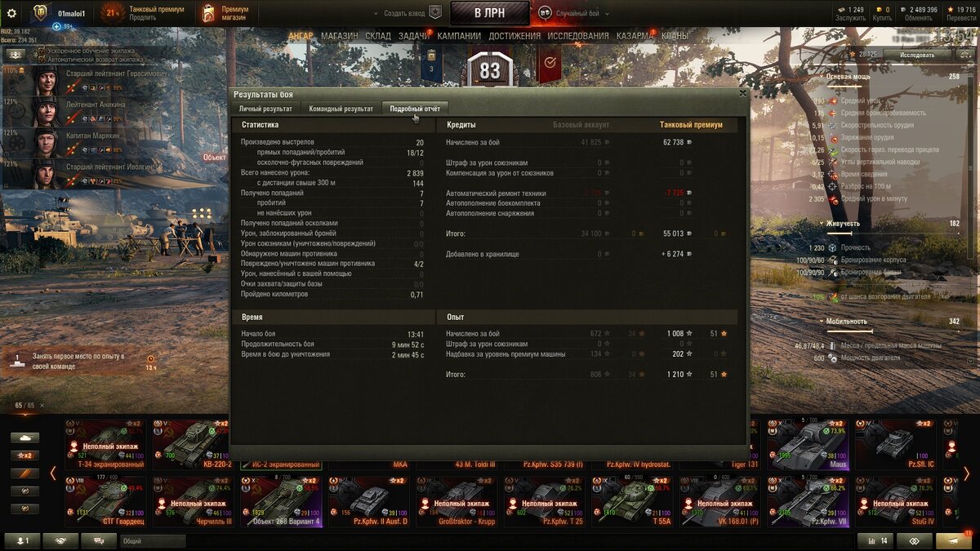Click the 13 h timer icon on mission
The width and height of the screenshot is (980, 551).
coord(151,358)
